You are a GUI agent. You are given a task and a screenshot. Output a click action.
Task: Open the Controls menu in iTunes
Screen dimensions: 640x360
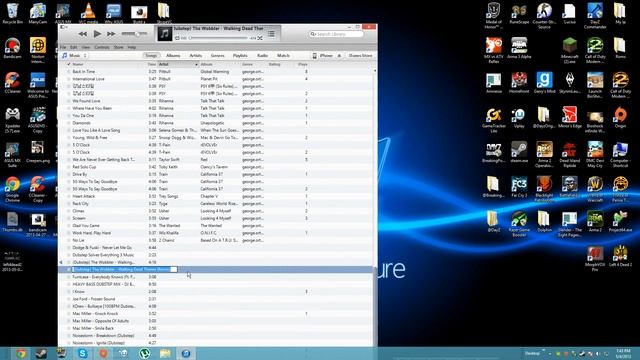pos(102,47)
